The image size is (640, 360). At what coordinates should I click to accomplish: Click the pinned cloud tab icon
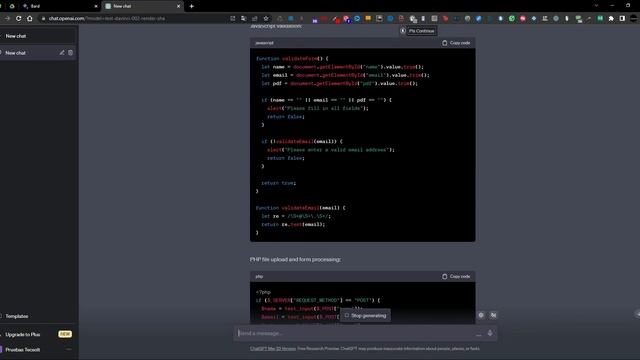(12, 6)
